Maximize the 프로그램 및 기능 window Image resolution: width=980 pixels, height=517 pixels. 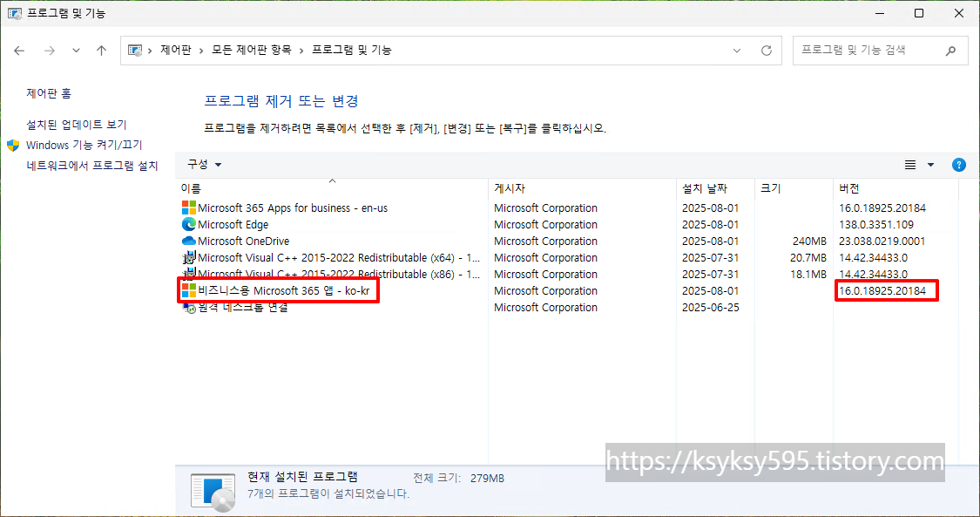(x=919, y=13)
